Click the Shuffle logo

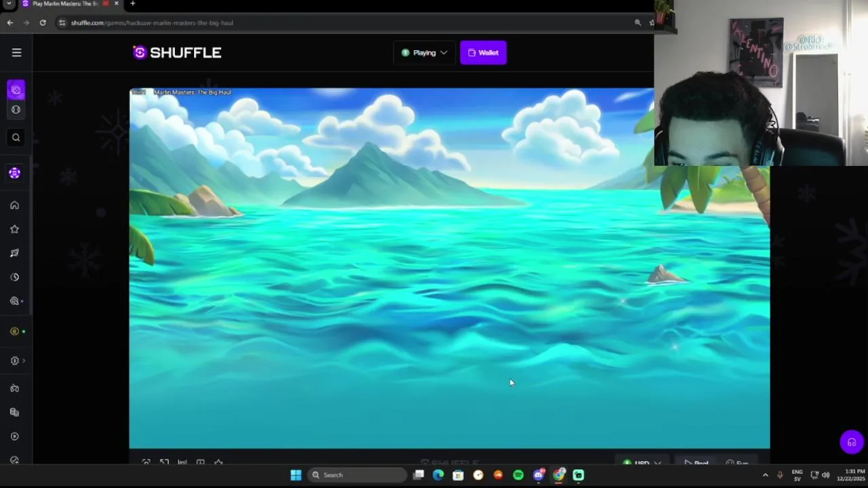coord(177,53)
